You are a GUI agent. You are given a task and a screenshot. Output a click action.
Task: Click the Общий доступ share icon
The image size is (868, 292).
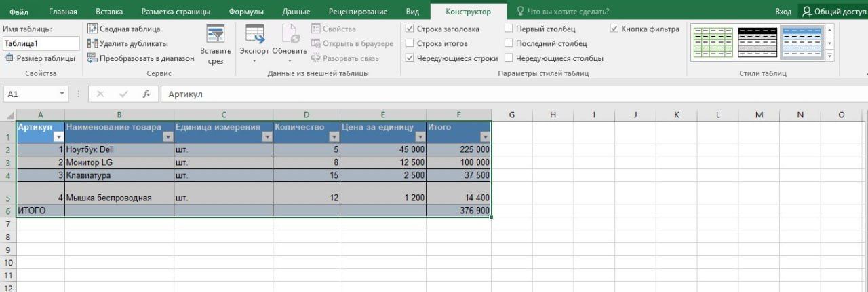click(x=807, y=12)
